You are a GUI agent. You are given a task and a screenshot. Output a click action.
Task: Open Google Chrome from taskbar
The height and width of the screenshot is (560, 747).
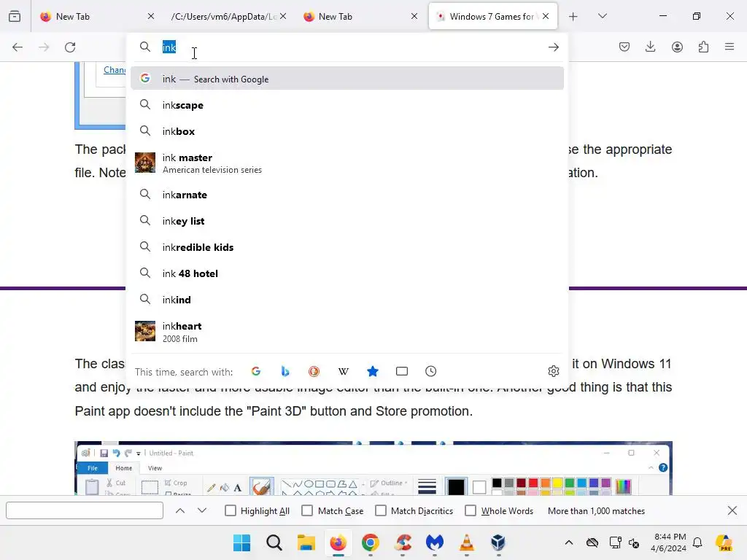coord(370,542)
